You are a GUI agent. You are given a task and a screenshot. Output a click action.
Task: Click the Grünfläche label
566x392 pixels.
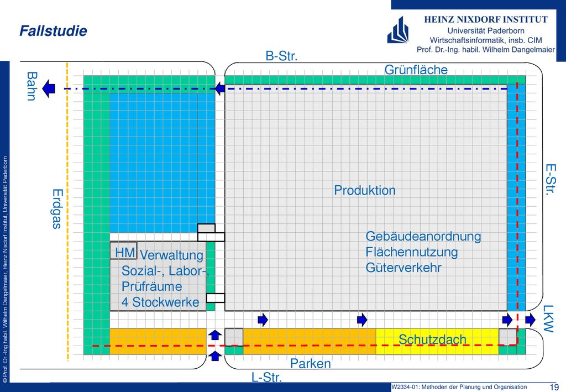[x=416, y=70]
